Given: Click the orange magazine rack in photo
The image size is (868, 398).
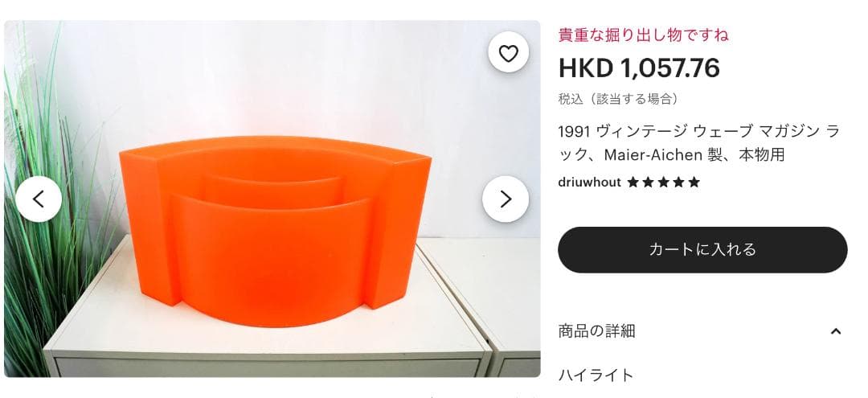Looking at the screenshot, I should 275,230.
